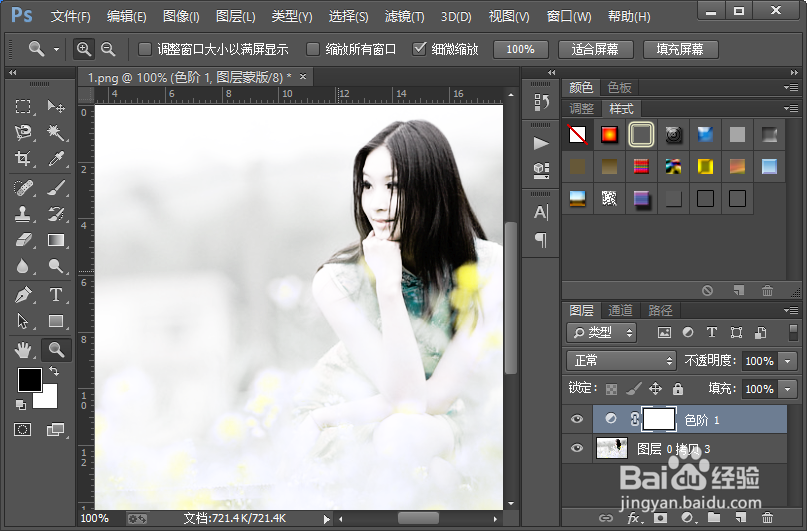Select the Blur tool

click(x=23, y=266)
